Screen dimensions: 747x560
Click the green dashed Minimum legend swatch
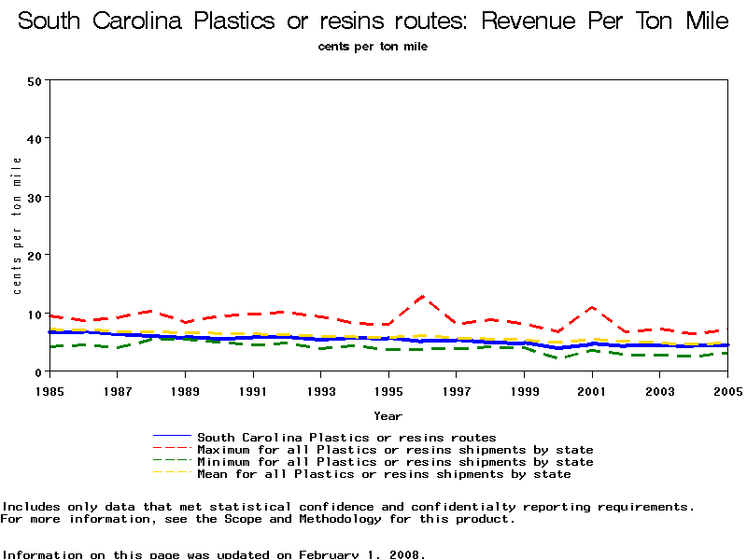coord(172,462)
